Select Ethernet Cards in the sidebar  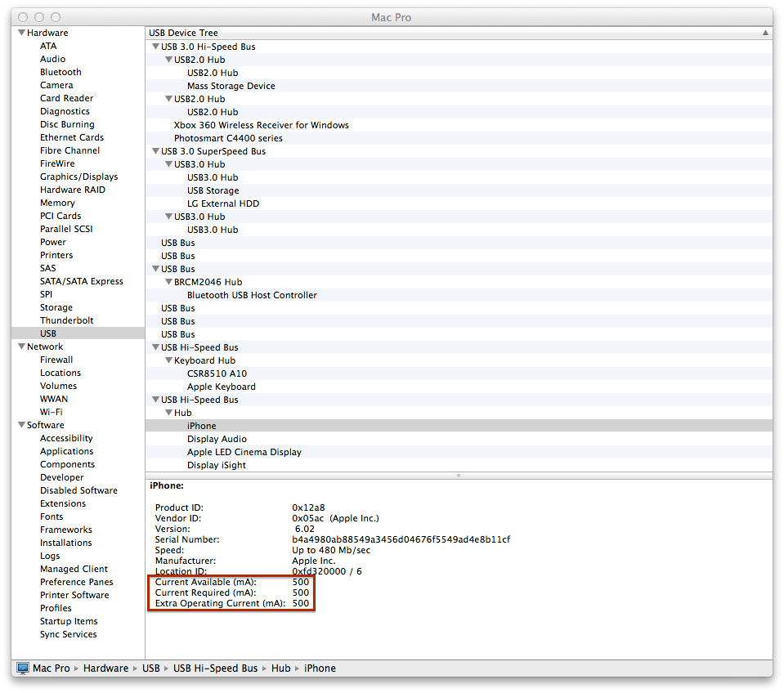click(x=72, y=137)
